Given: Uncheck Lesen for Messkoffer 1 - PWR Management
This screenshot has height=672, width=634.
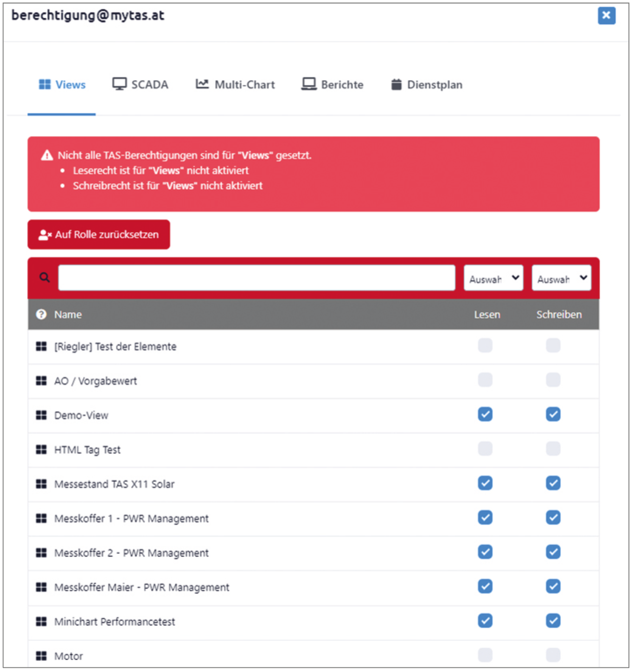Looking at the screenshot, I should click(485, 517).
